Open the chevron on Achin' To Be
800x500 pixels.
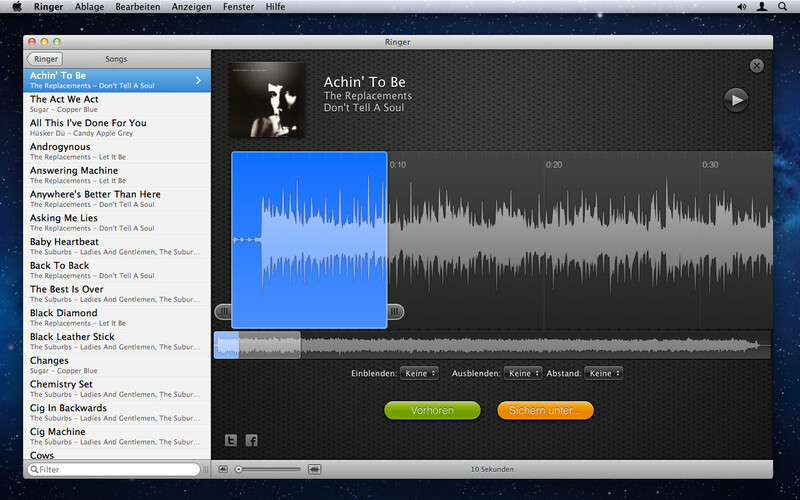coord(198,80)
